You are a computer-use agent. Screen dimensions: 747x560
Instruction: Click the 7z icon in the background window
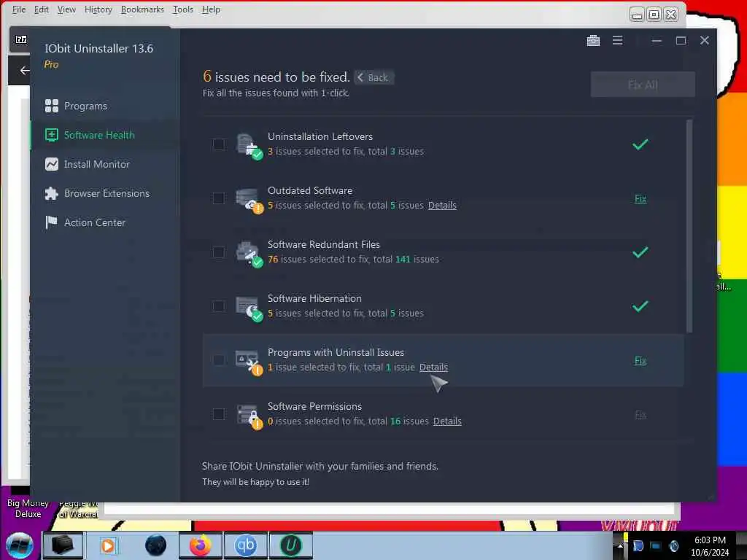click(x=21, y=39)
